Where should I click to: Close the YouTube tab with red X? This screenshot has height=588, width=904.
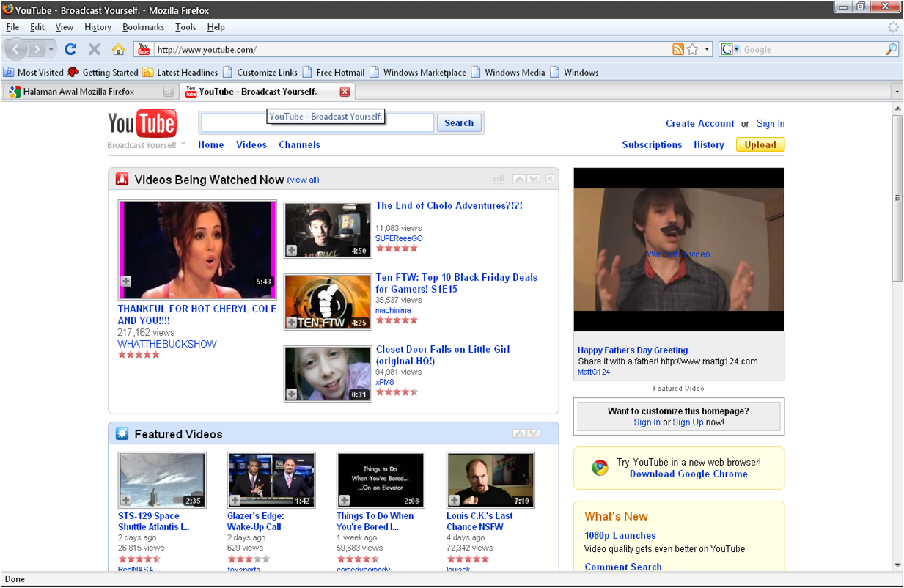345,92
